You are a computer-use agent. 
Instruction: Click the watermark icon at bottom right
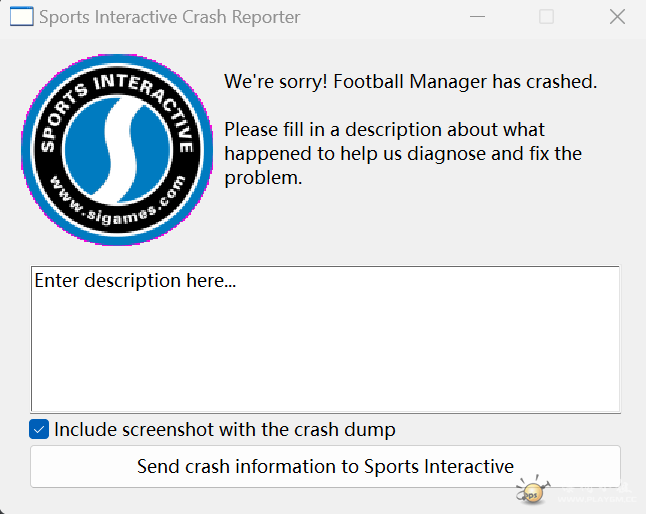[531, 490]
